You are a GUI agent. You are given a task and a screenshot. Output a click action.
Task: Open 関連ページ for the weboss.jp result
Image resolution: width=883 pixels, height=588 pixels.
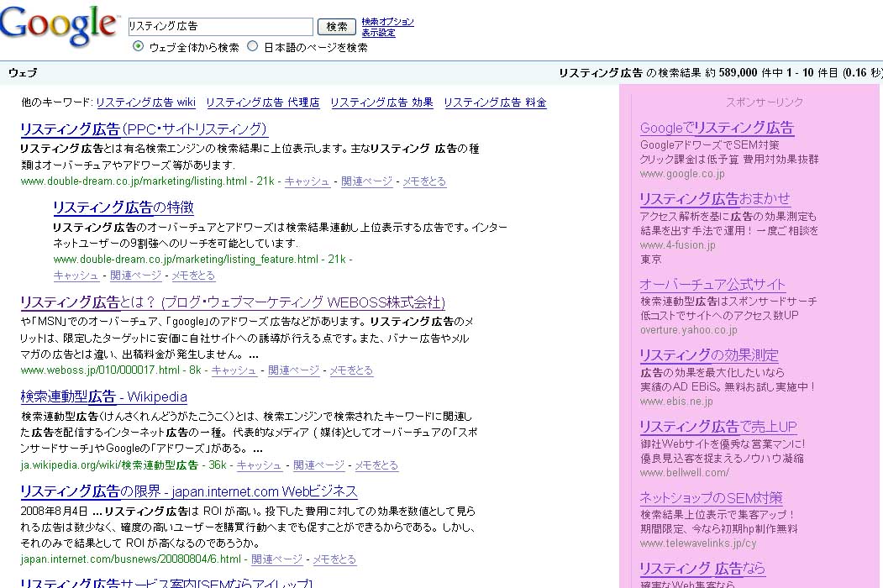pos(293,370)
